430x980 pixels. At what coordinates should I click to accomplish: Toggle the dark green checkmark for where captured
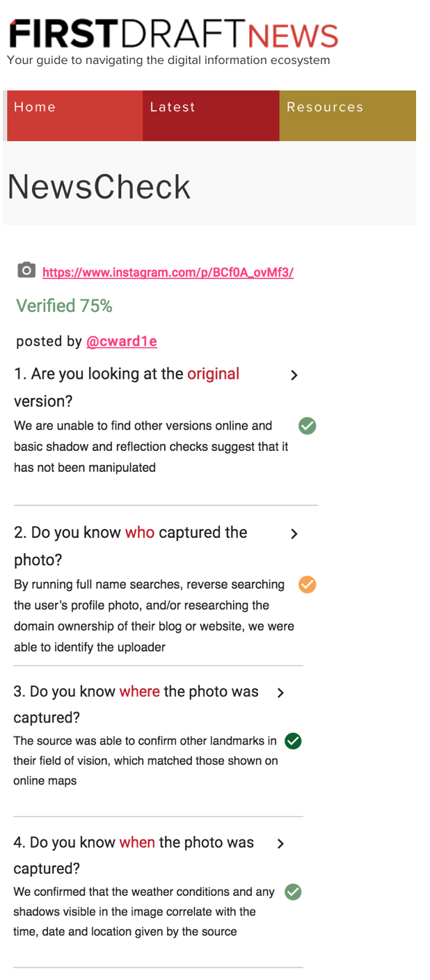293,741
